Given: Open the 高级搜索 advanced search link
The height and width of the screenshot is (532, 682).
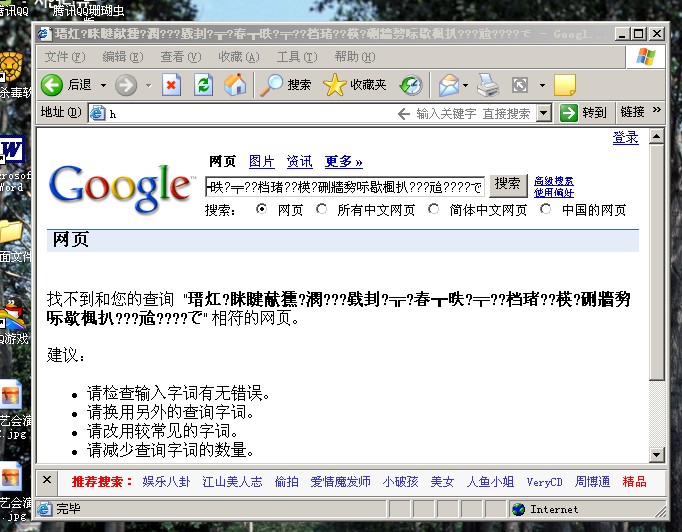Looking at the screenshot, I should pyautogui.click(x=554, y=181).
